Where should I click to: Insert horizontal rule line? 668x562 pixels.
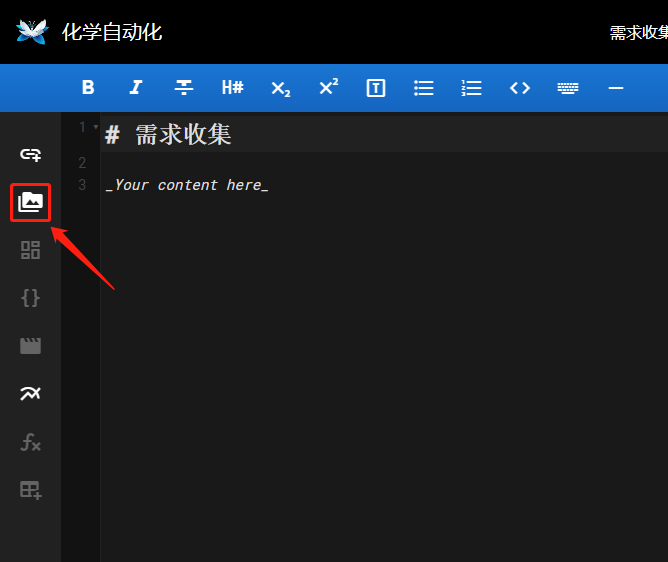(x=616, y=88)
